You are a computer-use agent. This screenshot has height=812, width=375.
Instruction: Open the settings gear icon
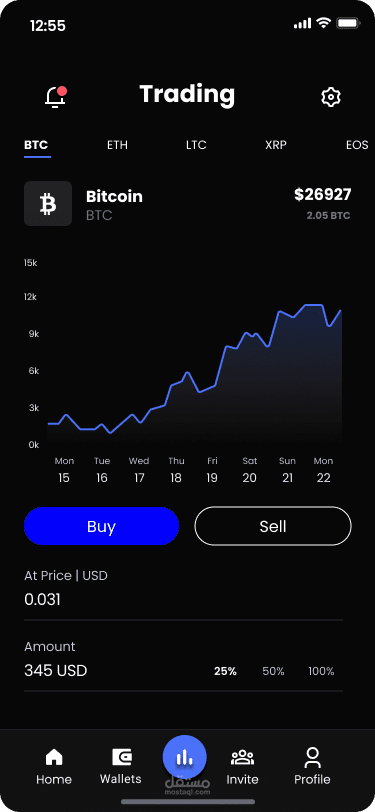tap(330, 97)
